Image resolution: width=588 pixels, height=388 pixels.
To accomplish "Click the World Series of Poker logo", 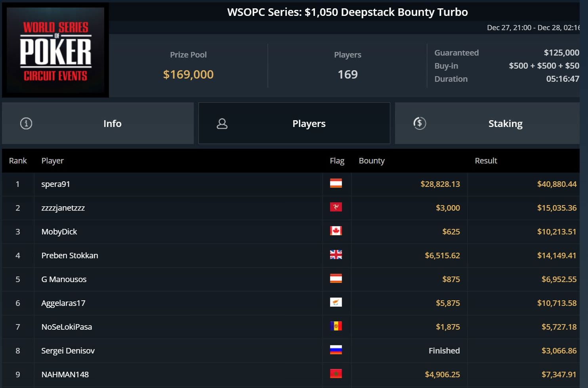I will [x=55, y=50].
